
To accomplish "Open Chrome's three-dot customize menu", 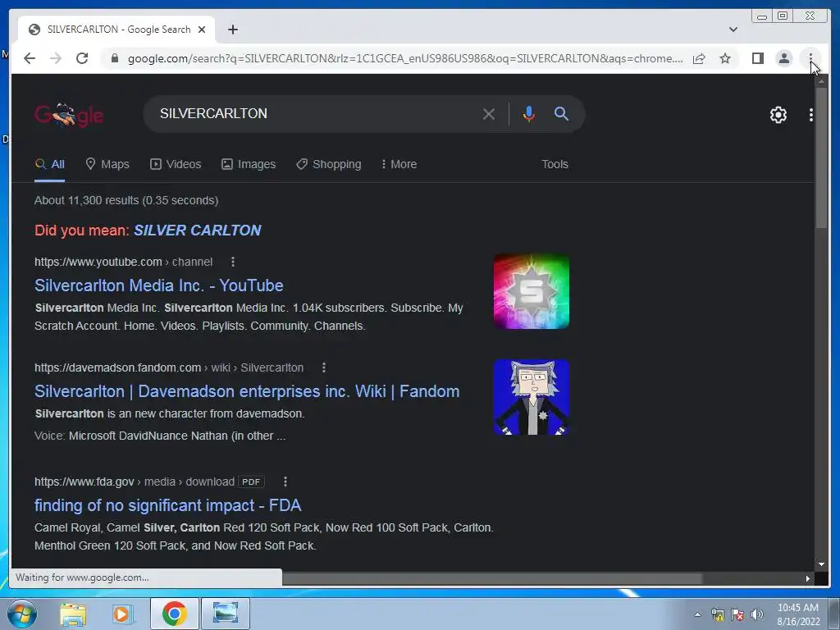I will pos(810,58).
